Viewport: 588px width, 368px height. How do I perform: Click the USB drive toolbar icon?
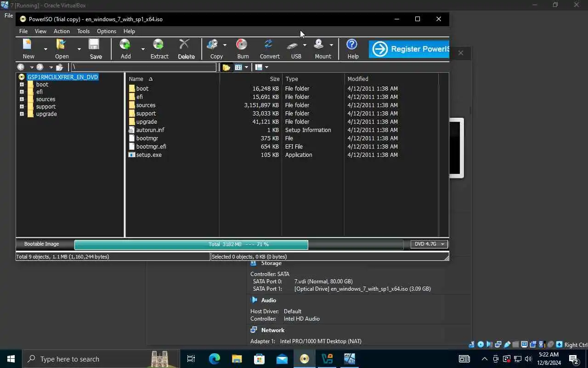(x=293, y=45)
